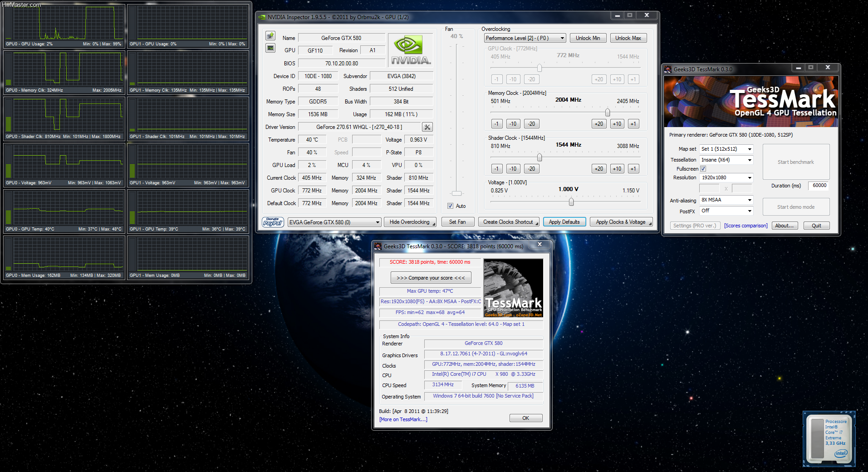This screenshot has width=868, height=472.
Task: Click Shader Clock +20 button
Action: [599, 169]
